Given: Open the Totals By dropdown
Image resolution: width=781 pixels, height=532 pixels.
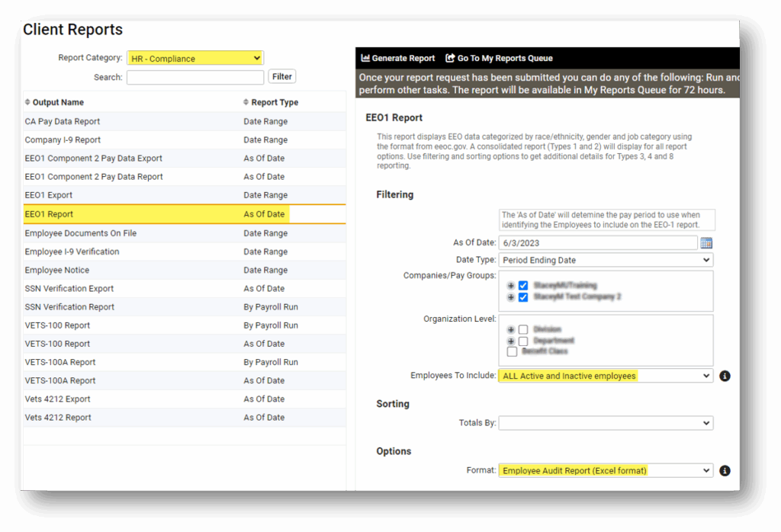Looking at the screenshot, I should (x=606, y=423).
